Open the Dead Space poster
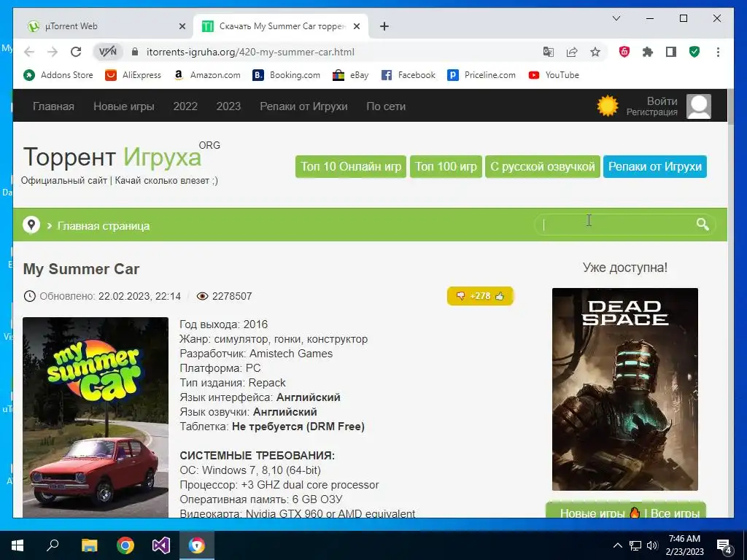The image size is (747, 560). coord(625,389)
